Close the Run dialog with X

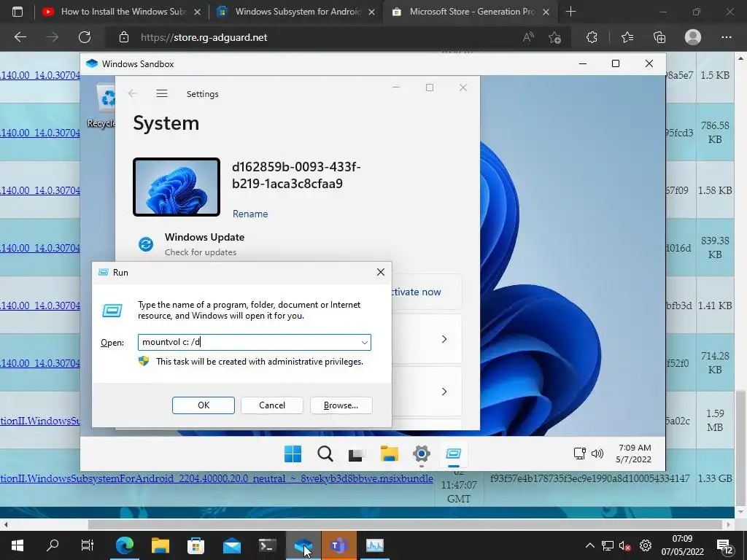click(381, 272)
